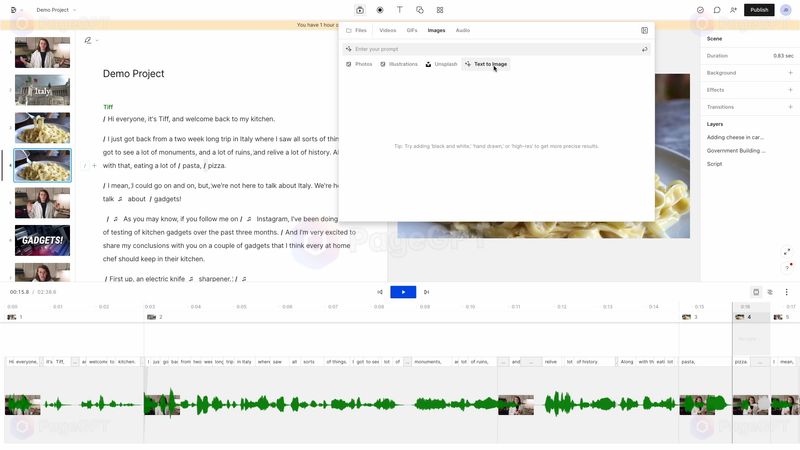Choose the Photos image source
The width and height of the screenshot is (800, 450).
pos(359,64)
